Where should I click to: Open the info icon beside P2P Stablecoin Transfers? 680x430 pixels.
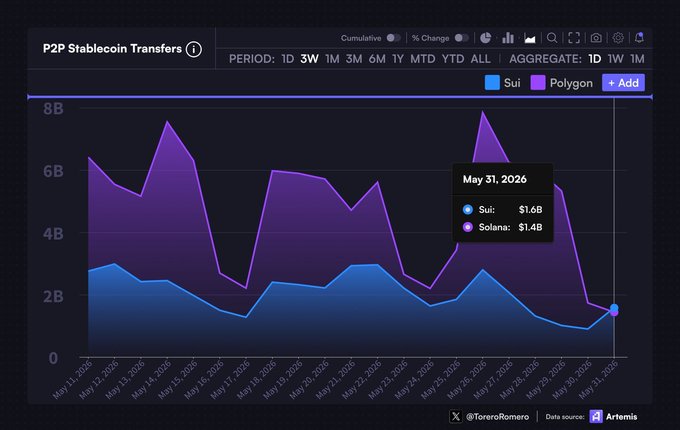click(x=193, y=49)
